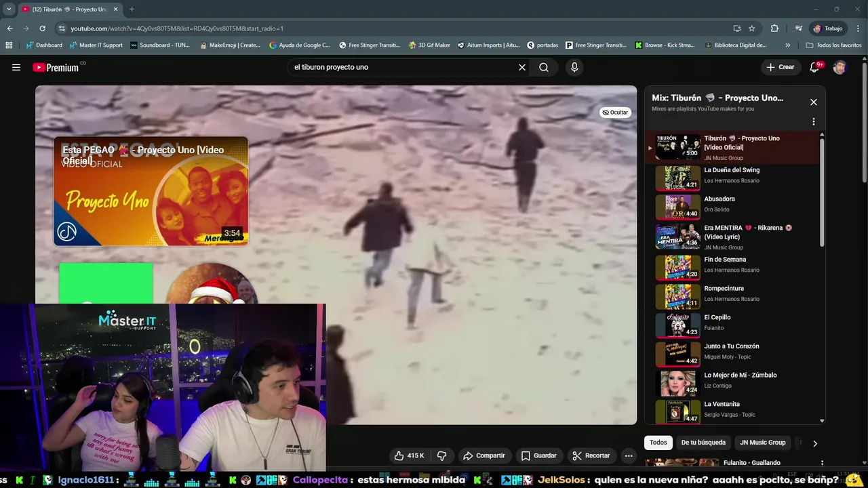Viewport: 868px width, 488px height.
Task: Click Compartir share button
Action: click(484, 455)
